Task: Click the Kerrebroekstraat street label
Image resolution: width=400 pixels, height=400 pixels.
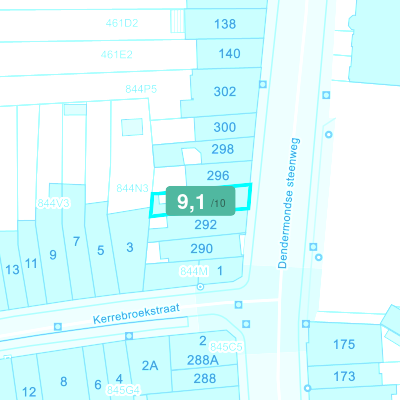Action: coord(136,314)
